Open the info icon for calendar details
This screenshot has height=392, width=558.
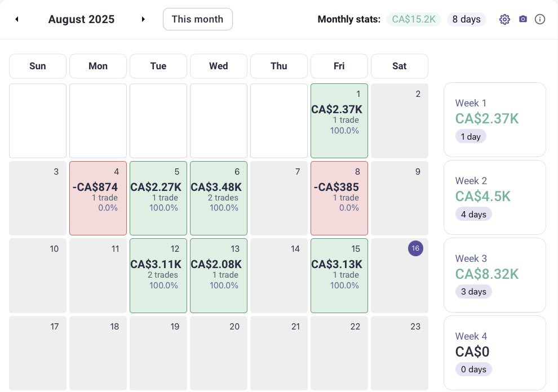(x=540, y=19)
